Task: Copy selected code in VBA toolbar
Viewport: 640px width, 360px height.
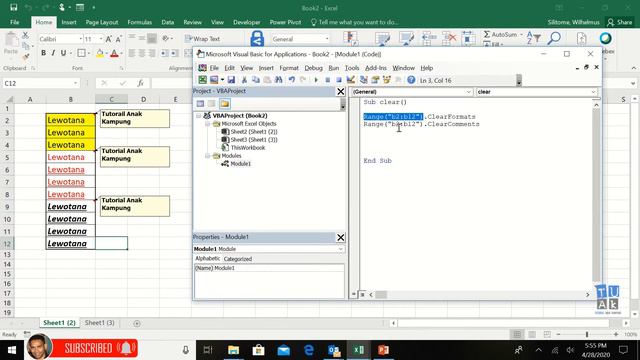Action: (x=256, y=80)
